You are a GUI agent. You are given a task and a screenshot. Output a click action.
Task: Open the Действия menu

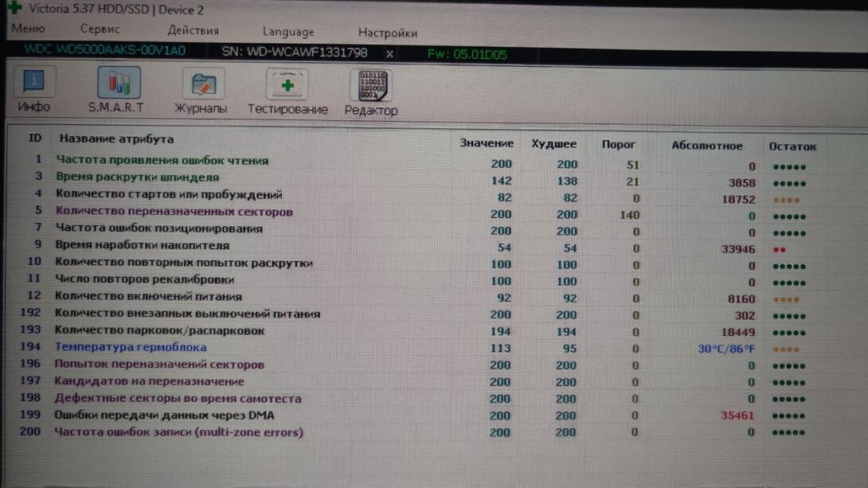[193, 30]
